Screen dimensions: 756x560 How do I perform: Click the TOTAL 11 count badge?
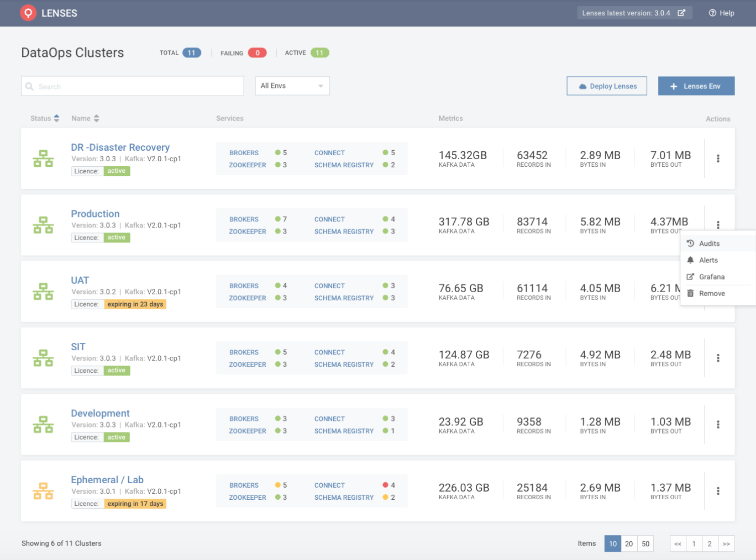[x=192, y=53]
